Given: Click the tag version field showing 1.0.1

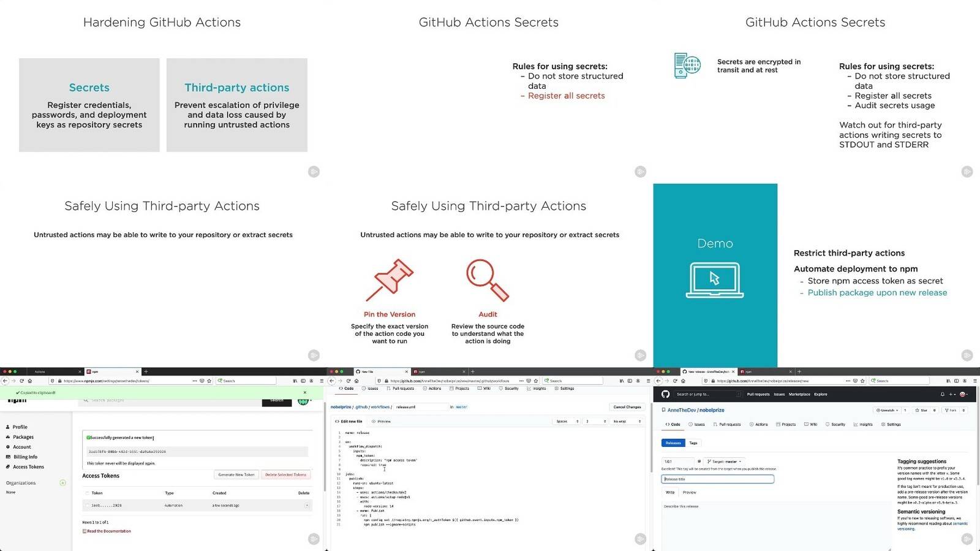Looking at the screenshot, I should click(677, 462).
